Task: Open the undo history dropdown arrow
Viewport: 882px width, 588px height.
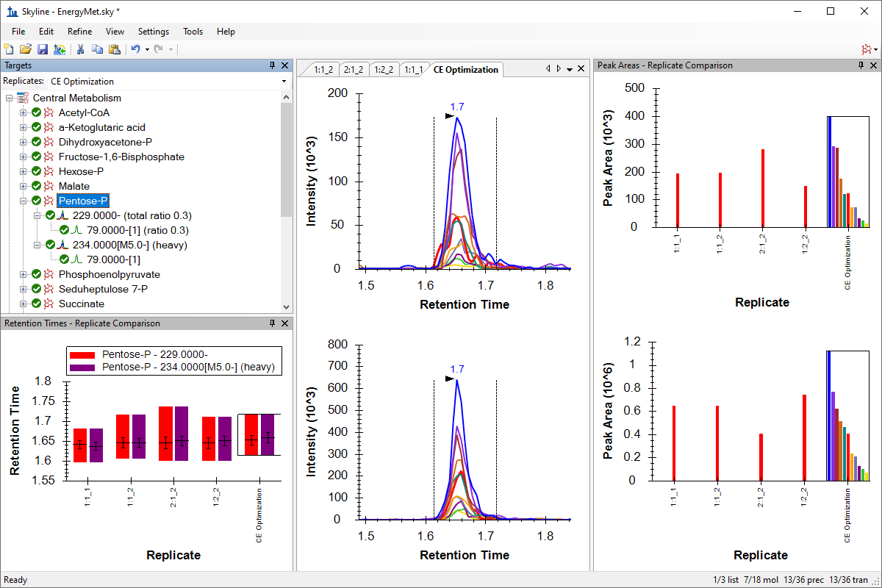Action: (x=147, y=49)
